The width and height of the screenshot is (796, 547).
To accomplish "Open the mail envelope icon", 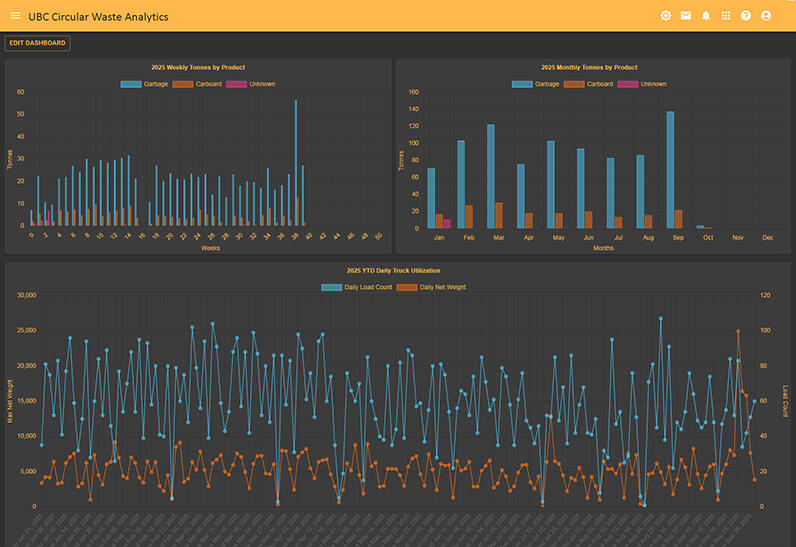I will (686, 16).
